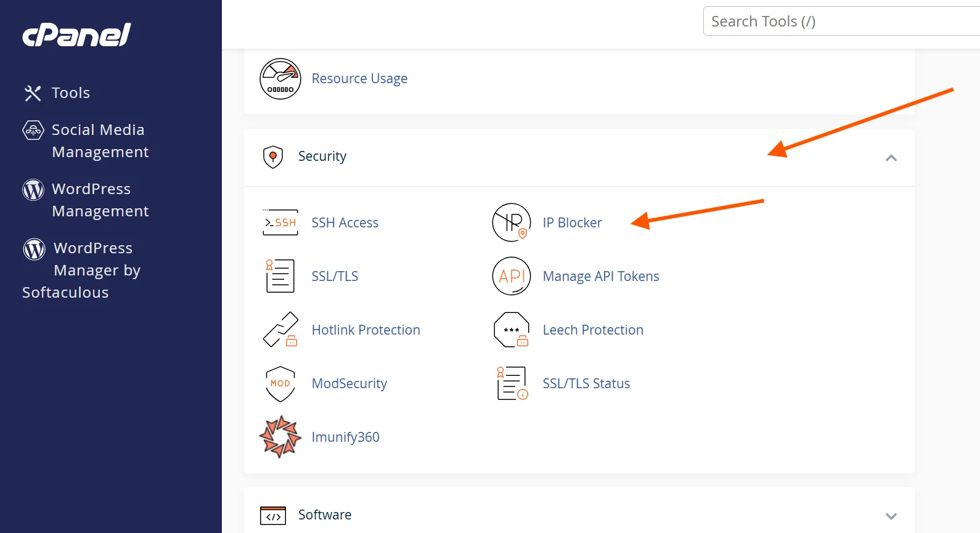980x533 pixels.
Task: Click the ModSecurity shield icon
Action: point(280,384)
